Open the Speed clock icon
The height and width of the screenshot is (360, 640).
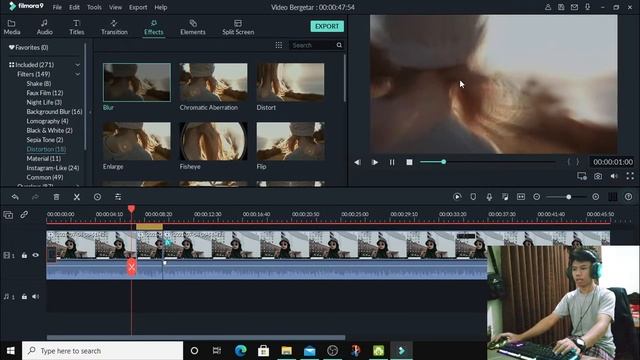click(x=97, y=197)
